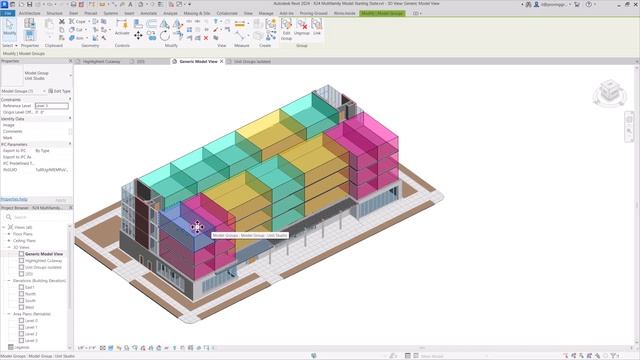This screenshot has height=360, width=640.
Task: Open the File tab
Action: [8, 13]
